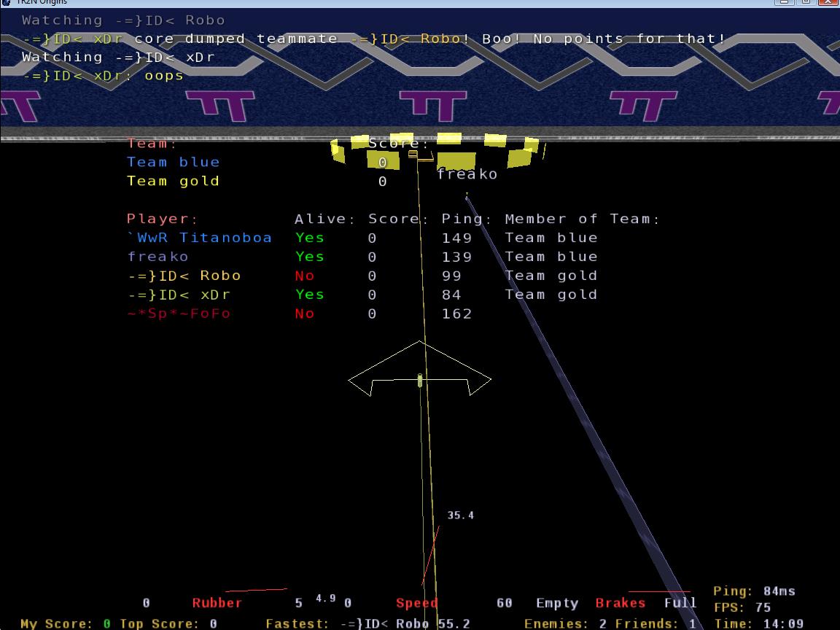Select player freako in the scoreboard row

157,257
